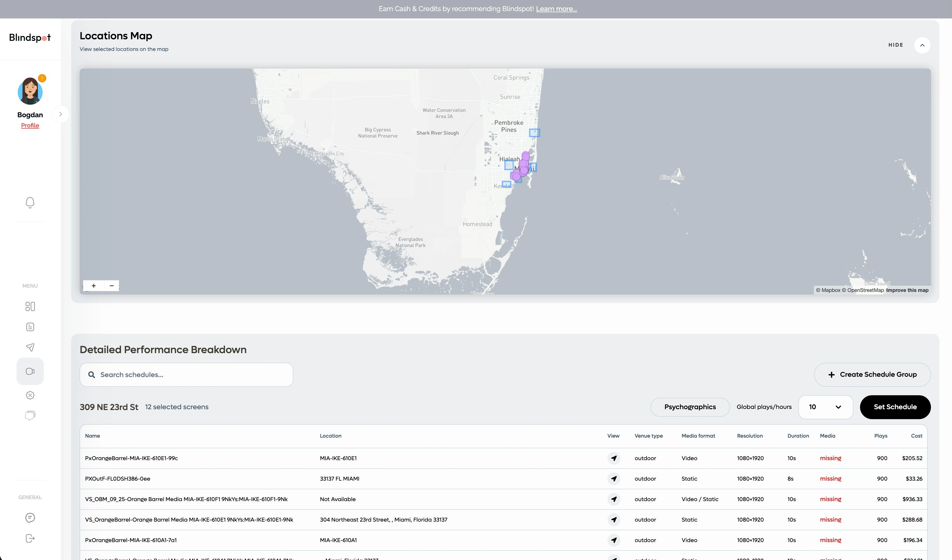Open the dashboard grid icon in sidebar menu

point(30,307)
